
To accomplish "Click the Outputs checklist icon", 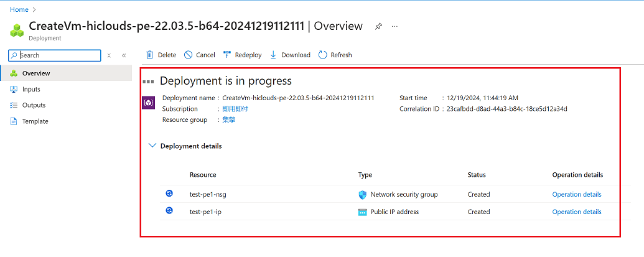I will 14,105.
